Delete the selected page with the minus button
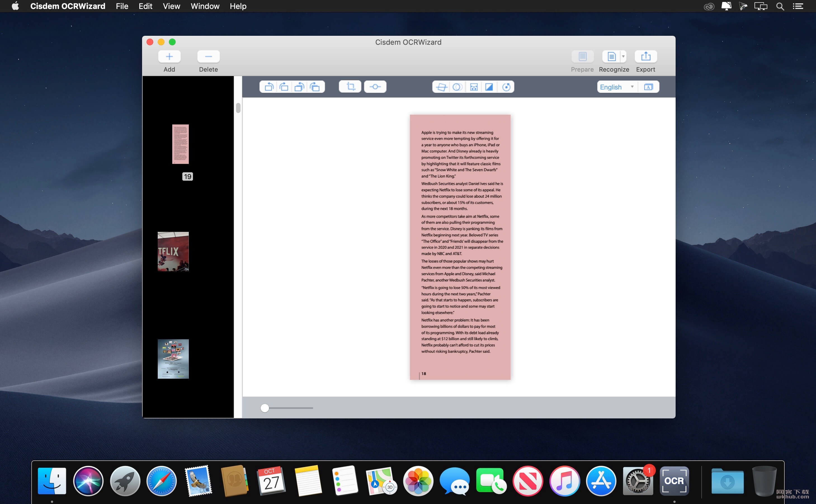The width and height of the screenshot is (816, 504). pos(209,56)
